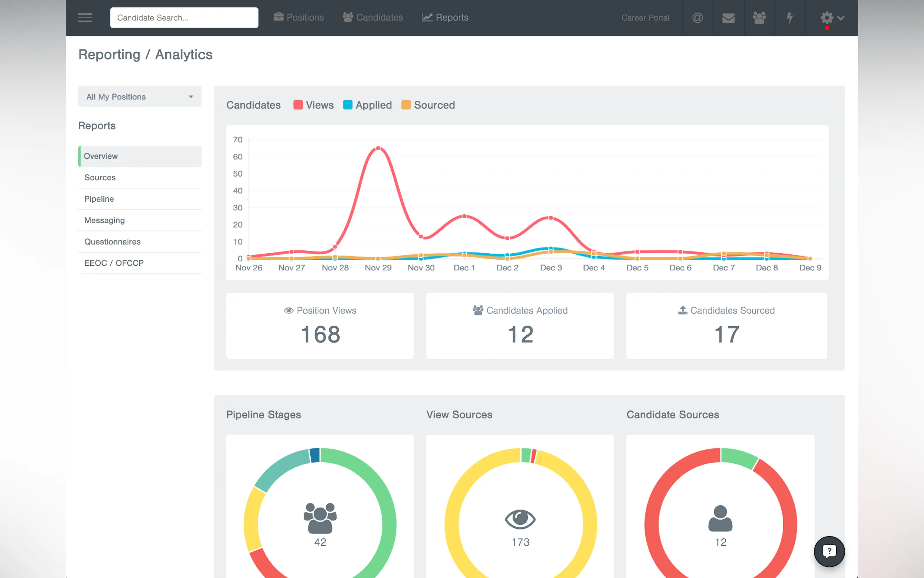Viewport: 924px width, 578px height.
Task: Click the Nov 29 peak data point
Action: coord(378,149)
